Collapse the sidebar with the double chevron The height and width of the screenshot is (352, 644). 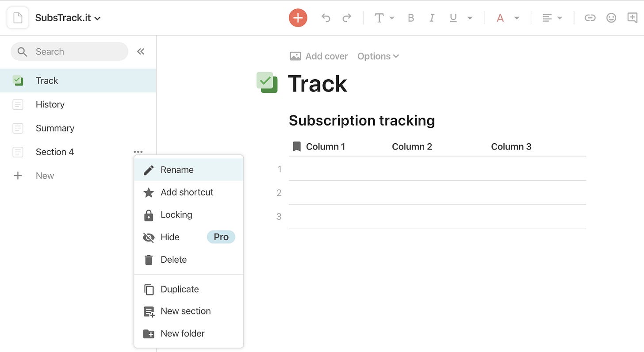coord(141,52)
